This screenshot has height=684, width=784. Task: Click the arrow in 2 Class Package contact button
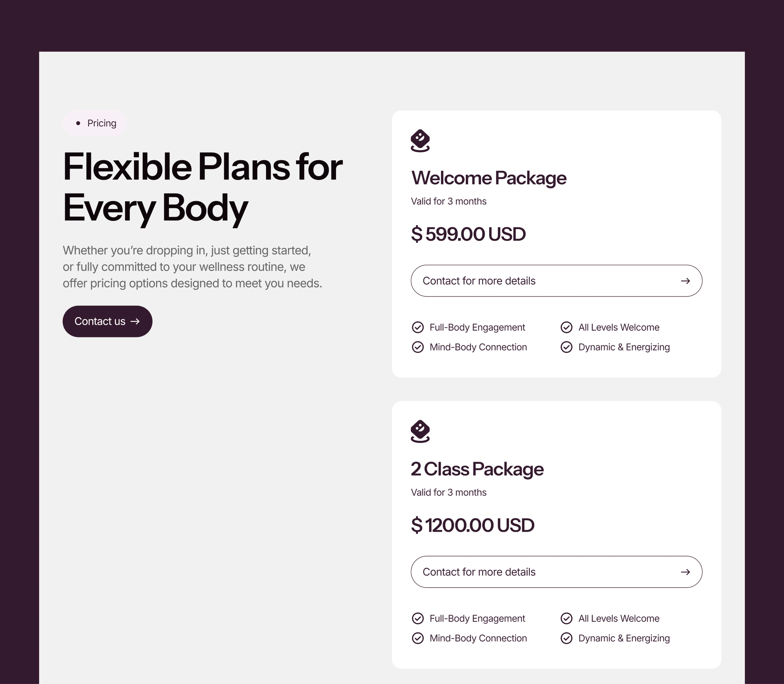(686, 572)
